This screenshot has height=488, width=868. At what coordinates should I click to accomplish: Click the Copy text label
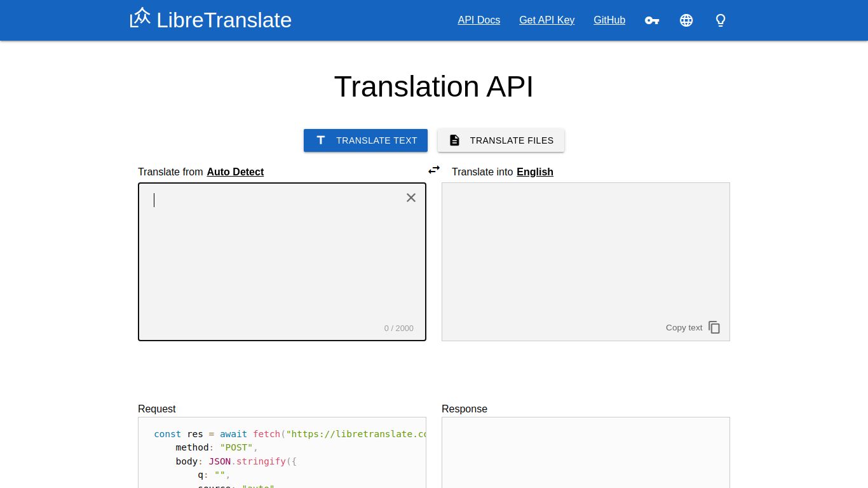click(x=684, y=327)
